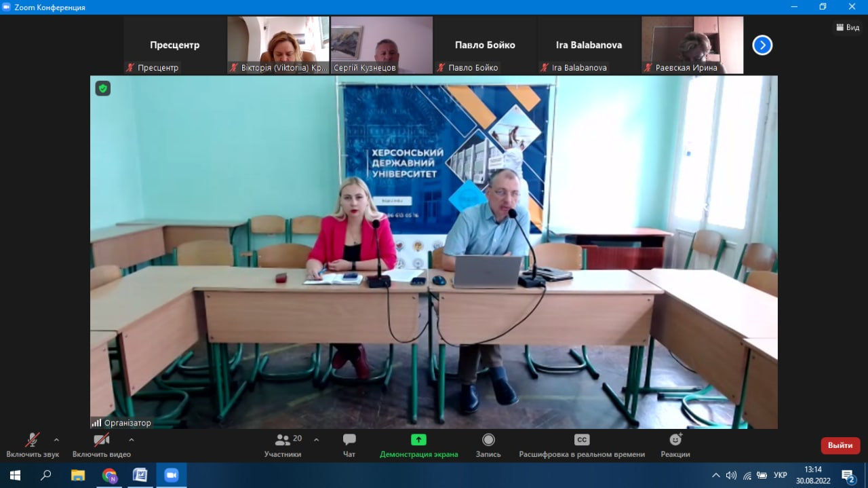This screenshot has height=488, width=868.
Task: Open notification center with 2 badge
Action: 848,476
